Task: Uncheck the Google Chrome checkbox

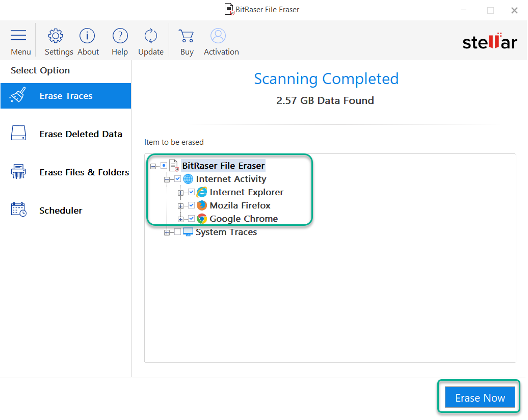Action: (x=191, y=218)
